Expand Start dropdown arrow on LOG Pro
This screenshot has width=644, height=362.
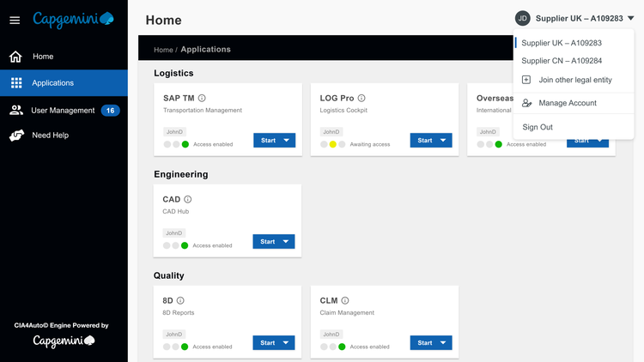point(443,141)
